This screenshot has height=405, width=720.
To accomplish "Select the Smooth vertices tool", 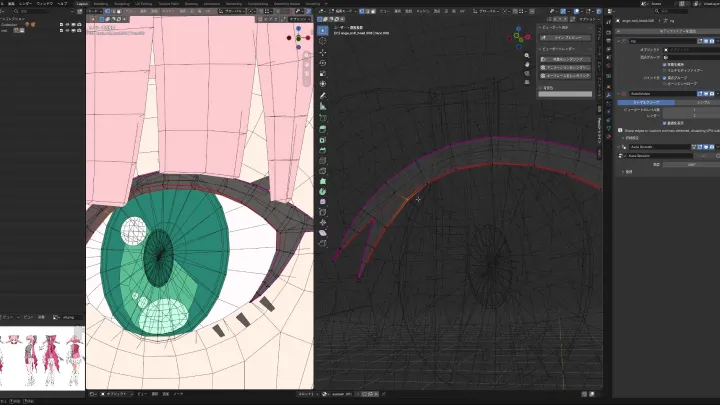I will click(x=323, y=202).
